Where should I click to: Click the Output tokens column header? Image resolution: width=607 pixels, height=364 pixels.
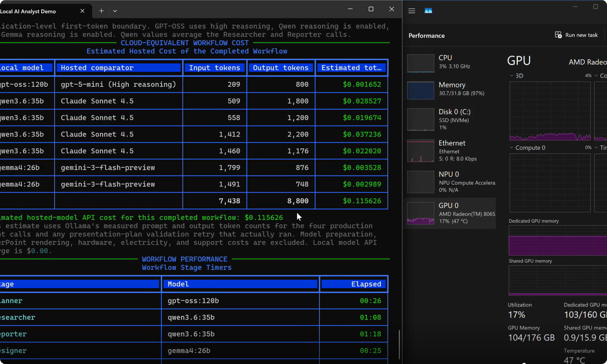281,68
